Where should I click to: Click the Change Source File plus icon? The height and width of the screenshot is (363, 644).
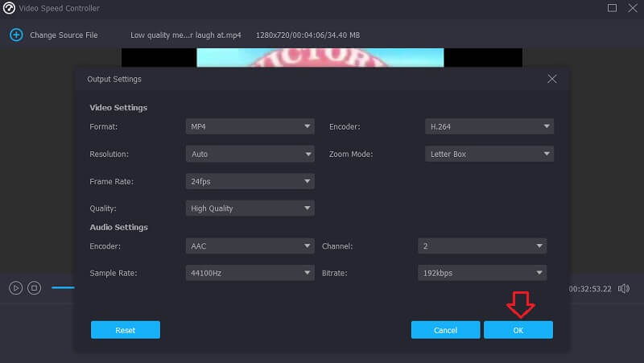click(x=15, y=35)
